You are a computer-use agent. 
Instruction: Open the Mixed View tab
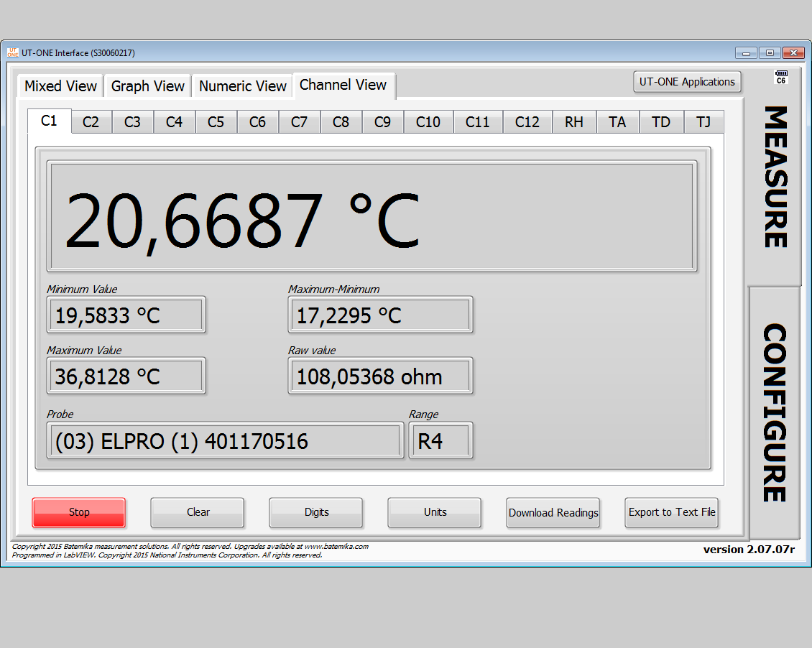coord(60,85)
